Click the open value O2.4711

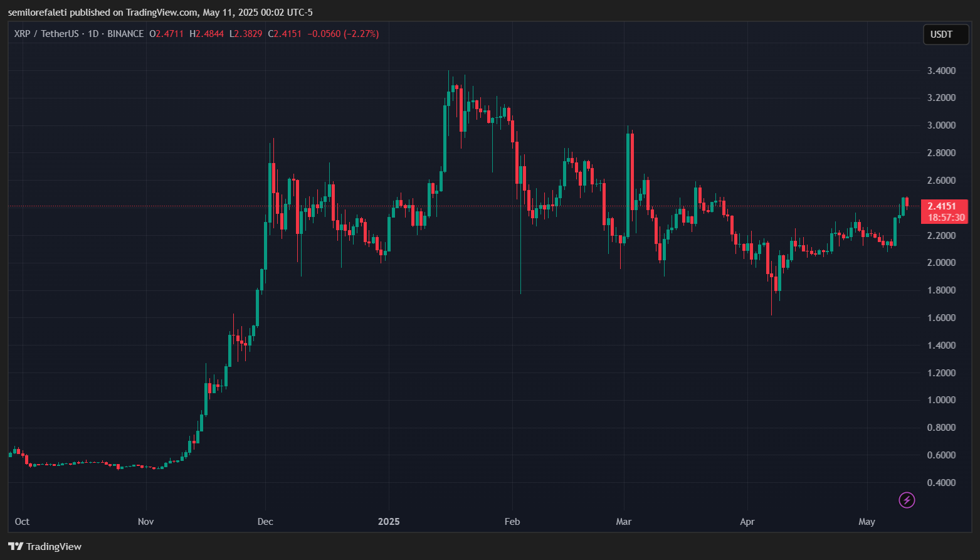[166, 34]
